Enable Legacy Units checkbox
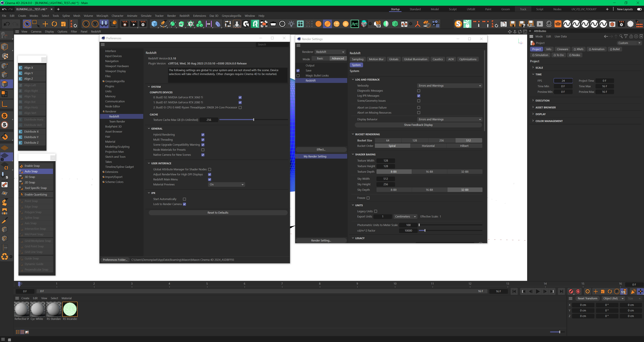This screenshot has width=644, height=342. [x=375, y=211]
